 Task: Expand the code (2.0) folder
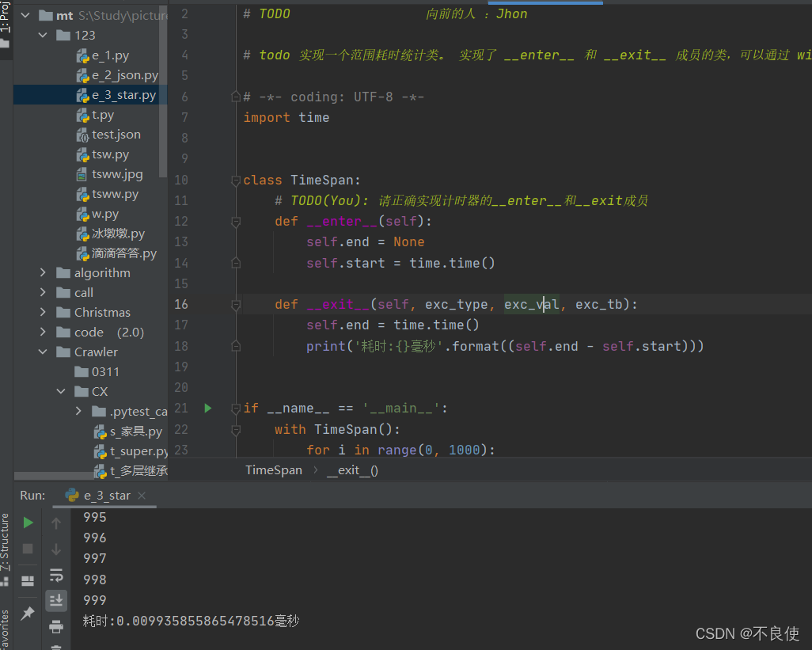pyautogui.click(x=43, y=332)
